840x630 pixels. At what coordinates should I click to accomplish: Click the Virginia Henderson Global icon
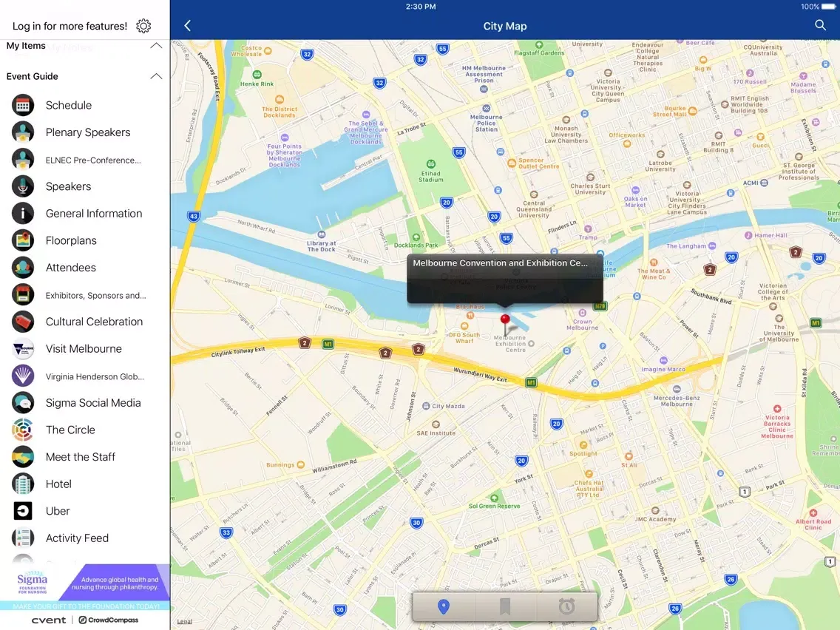click(x=22, y=376)
